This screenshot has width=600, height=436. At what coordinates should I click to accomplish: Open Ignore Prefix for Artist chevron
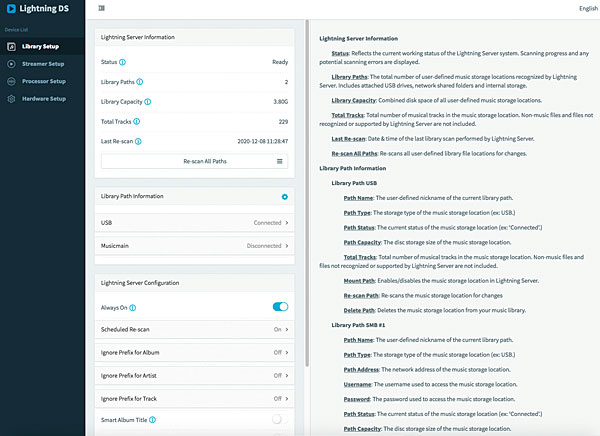287,376
